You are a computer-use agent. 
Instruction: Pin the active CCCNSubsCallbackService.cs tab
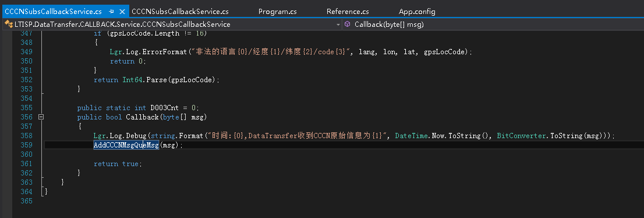point(111,12)
